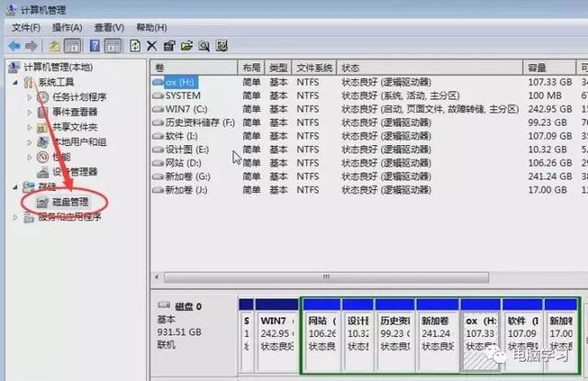This screenshot has height=381, width=588.
Task: Click the Open folder toolbar icon
Action: click(x=187, y=45)
